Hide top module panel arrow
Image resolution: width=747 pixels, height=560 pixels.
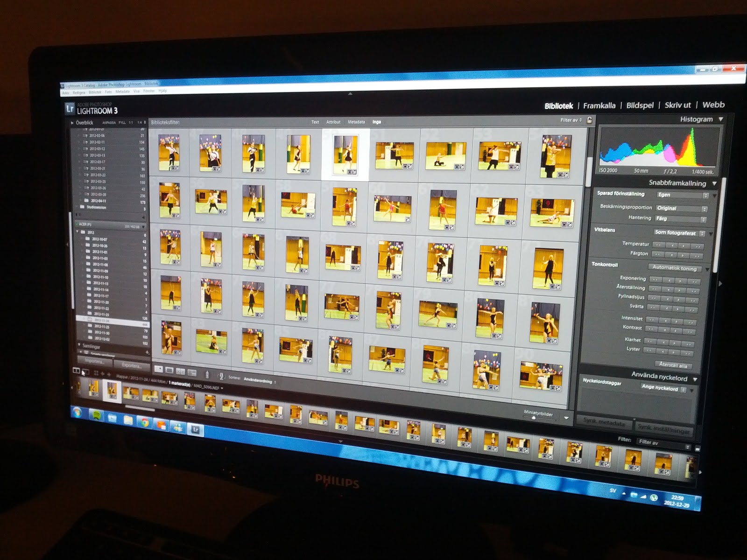click(350, 94)
